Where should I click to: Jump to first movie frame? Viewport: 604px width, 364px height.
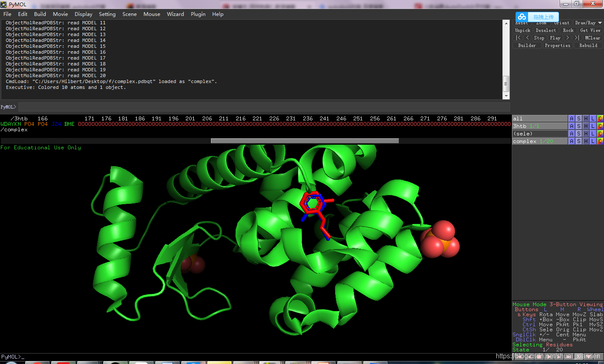point(518,38)
